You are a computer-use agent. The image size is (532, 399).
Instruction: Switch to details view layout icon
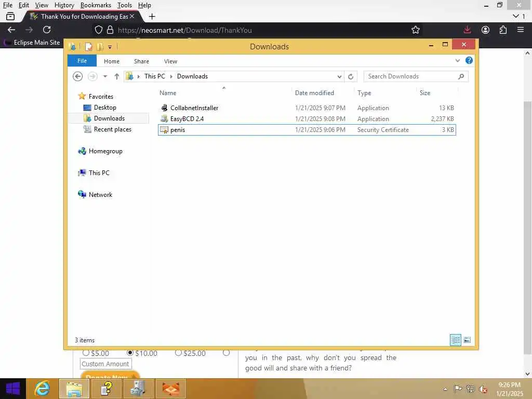click(x=455, y=340)
